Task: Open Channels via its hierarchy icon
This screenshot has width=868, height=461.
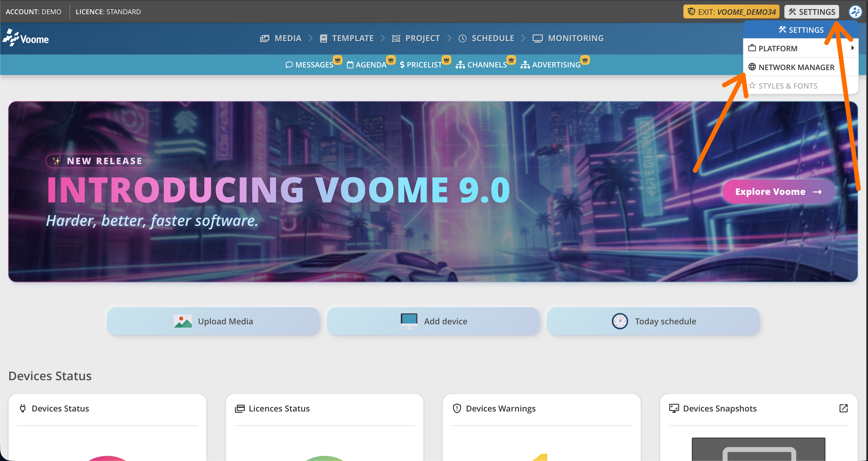Action: 460,65
